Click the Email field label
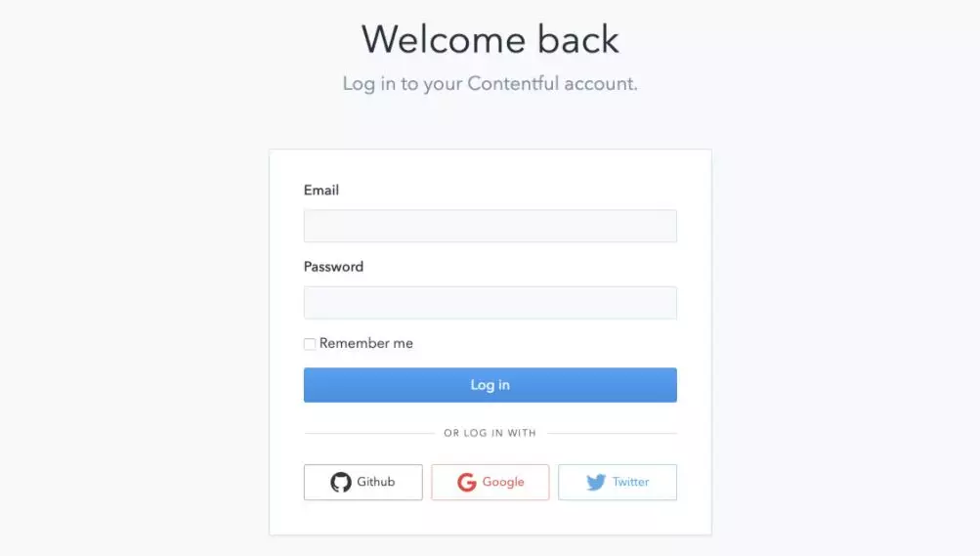This screenshot has height=556, width=980. pos(321,191)
